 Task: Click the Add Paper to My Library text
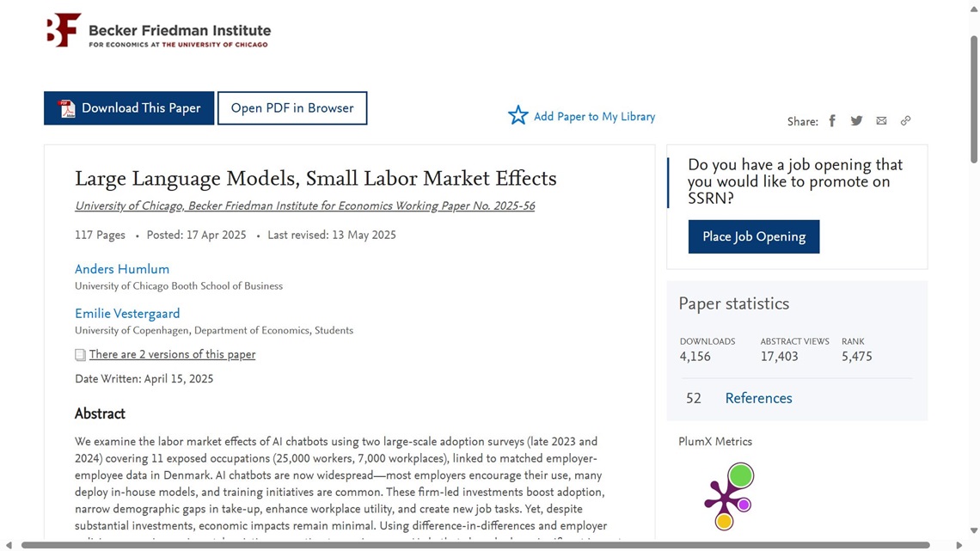[x=594, y=117]
